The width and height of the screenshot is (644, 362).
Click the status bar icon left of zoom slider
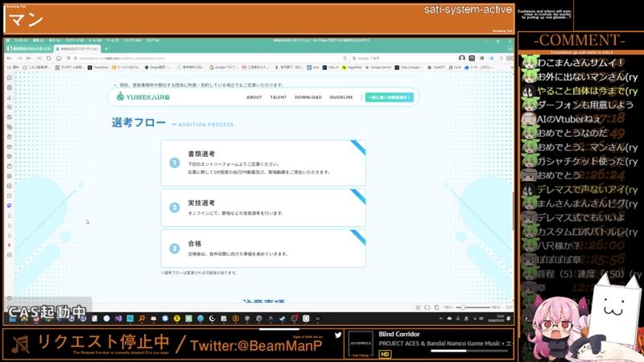[x=437, y=307]
